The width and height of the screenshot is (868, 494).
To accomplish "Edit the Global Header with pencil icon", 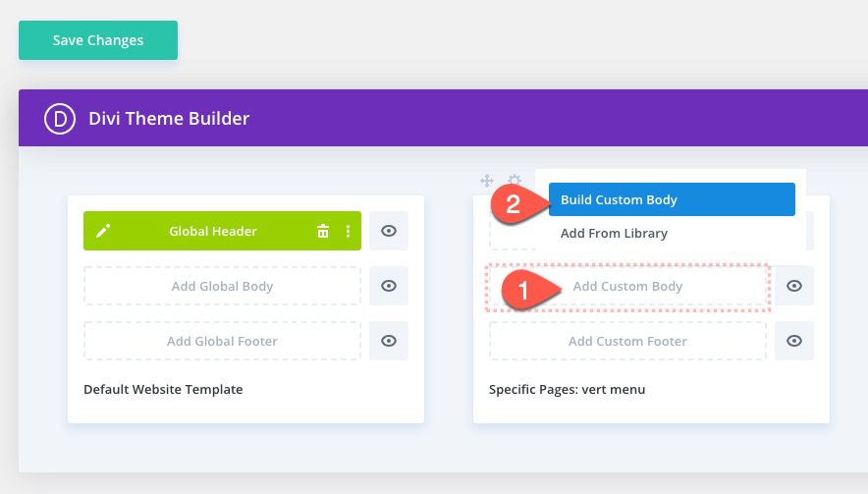I will pos(103,231).
